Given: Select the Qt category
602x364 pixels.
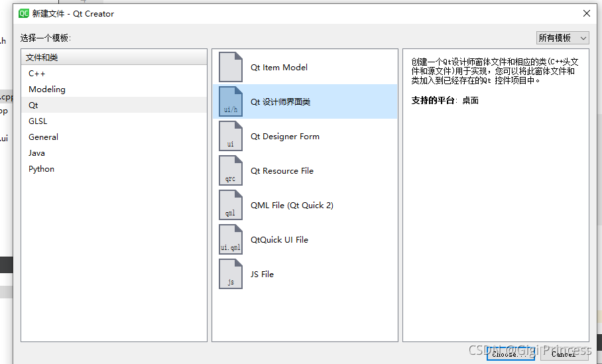Looking at the screenshot, I should (x=113, y=105).
